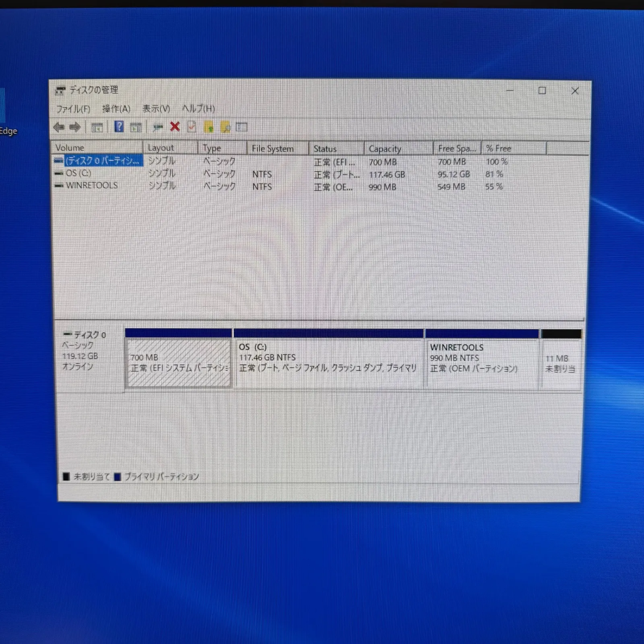The width and height of the screenshot is (644, 644).
Task: Open the ファイル(F) menu
Action: tap(73, 109)
